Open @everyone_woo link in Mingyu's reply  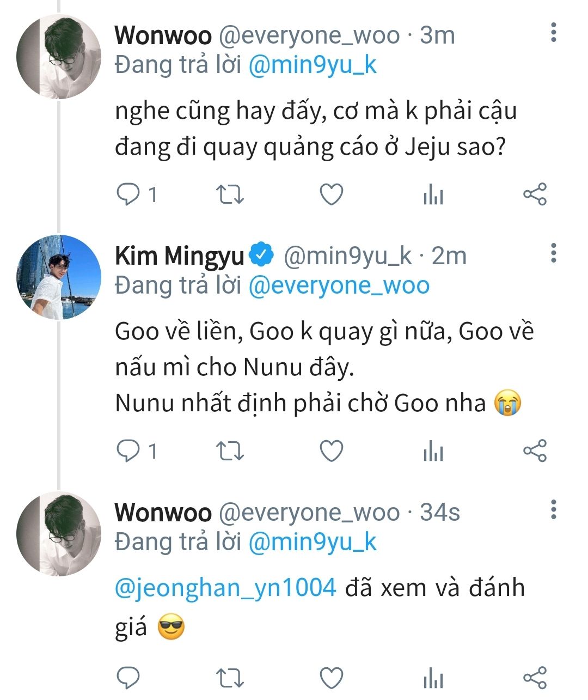pos(339,285)
